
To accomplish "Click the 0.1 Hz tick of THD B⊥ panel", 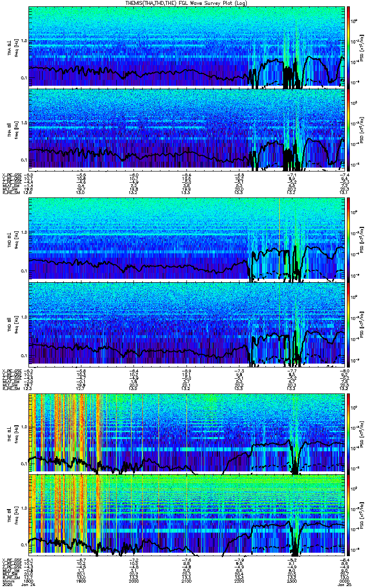I will 24,271.
